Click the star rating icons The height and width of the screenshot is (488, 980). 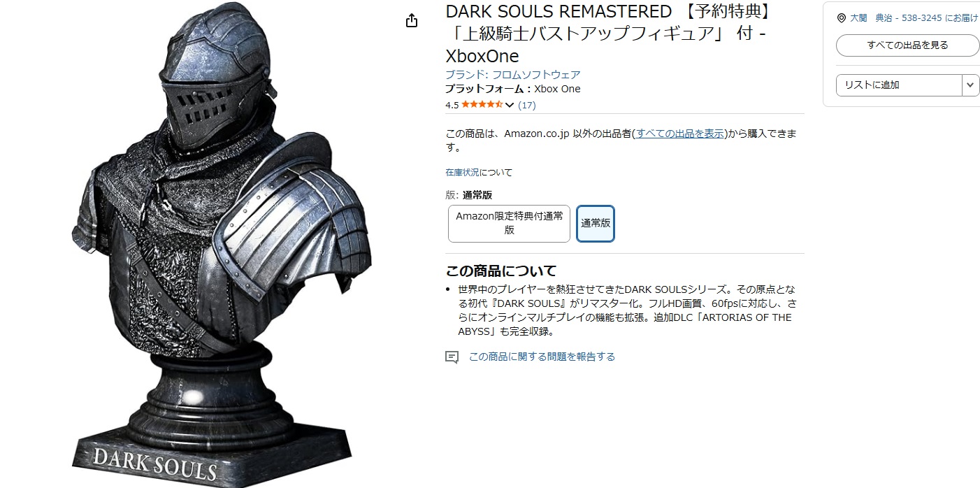482,105
